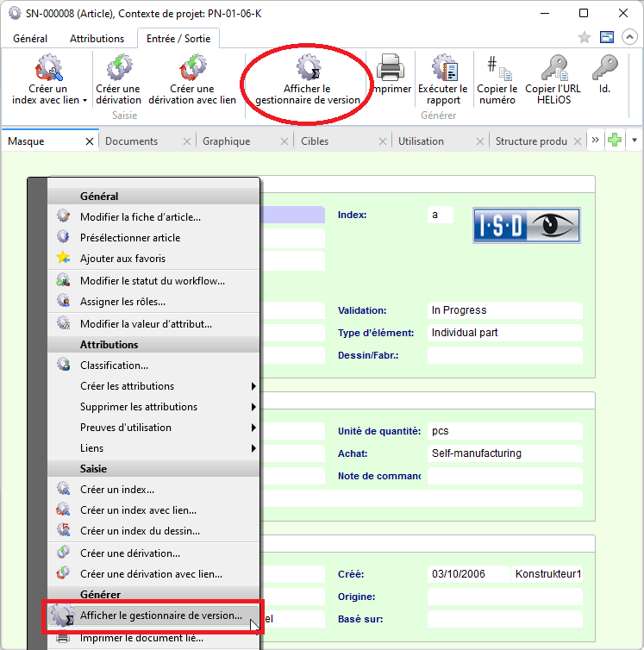Click the Imprimer printer icon

point(391,67)
